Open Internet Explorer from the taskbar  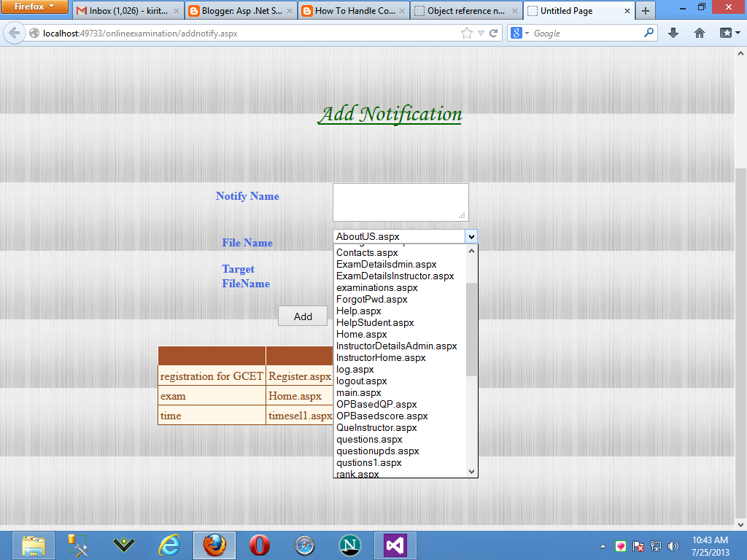click(169, 545)
